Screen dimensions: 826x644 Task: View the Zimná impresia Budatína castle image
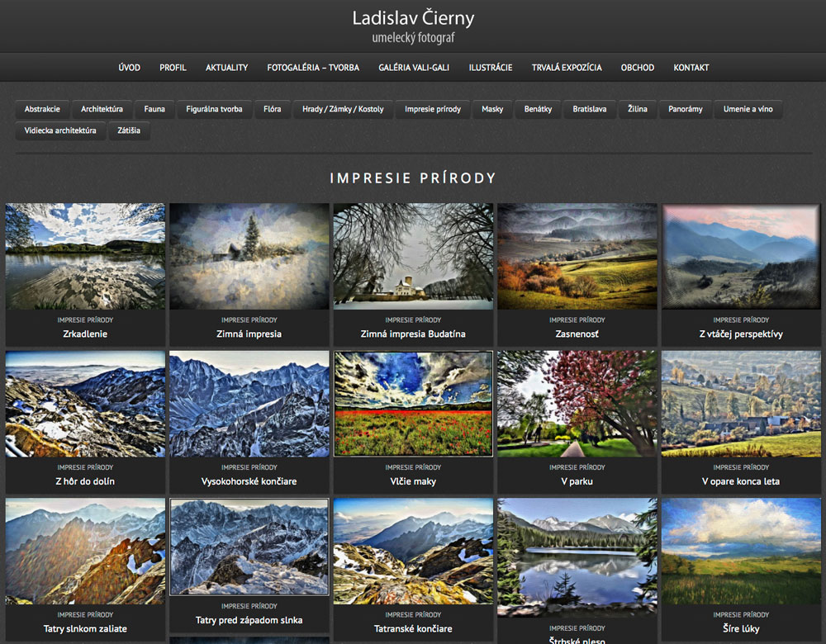pyautogui.click(x=414, y=257)
